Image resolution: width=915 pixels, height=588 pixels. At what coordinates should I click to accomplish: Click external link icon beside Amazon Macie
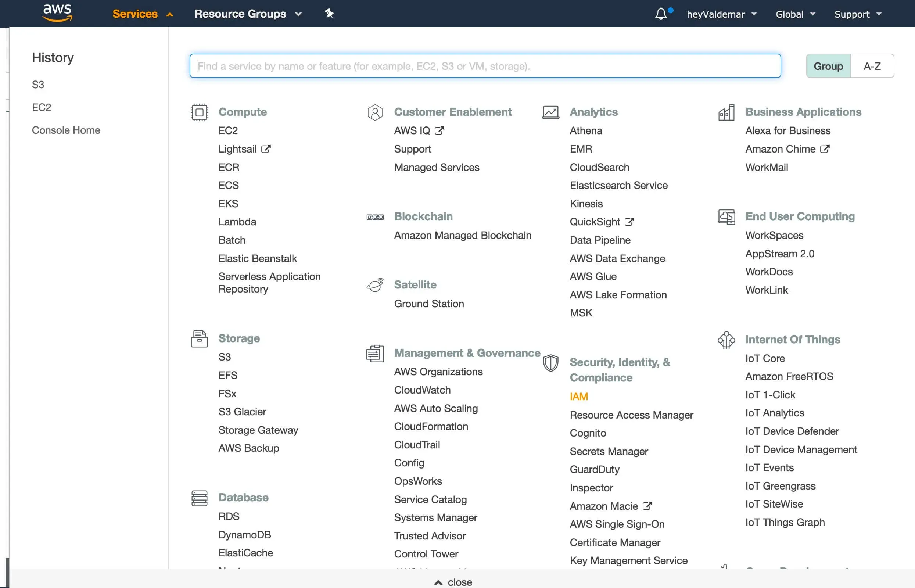[x=647, y=506]
